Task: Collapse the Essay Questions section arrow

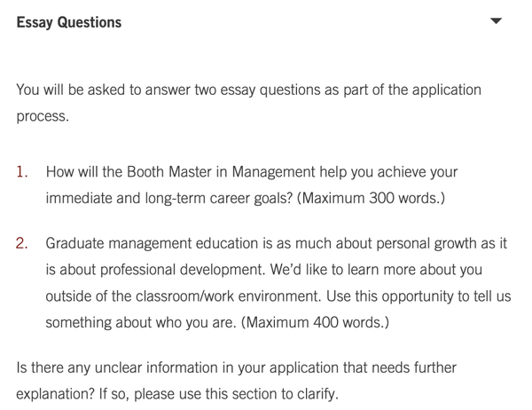Action: [496, 21]
